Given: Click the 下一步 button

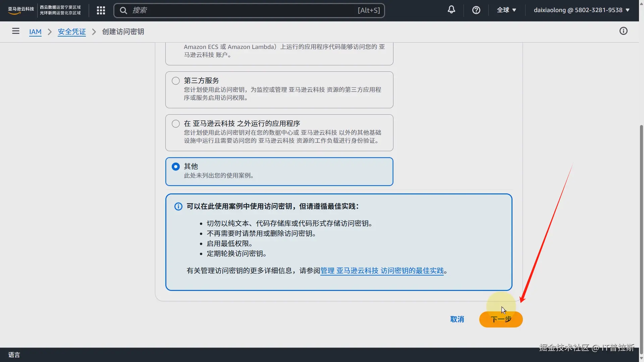Looking at the screenshot, I should click(x=501, y=319).
